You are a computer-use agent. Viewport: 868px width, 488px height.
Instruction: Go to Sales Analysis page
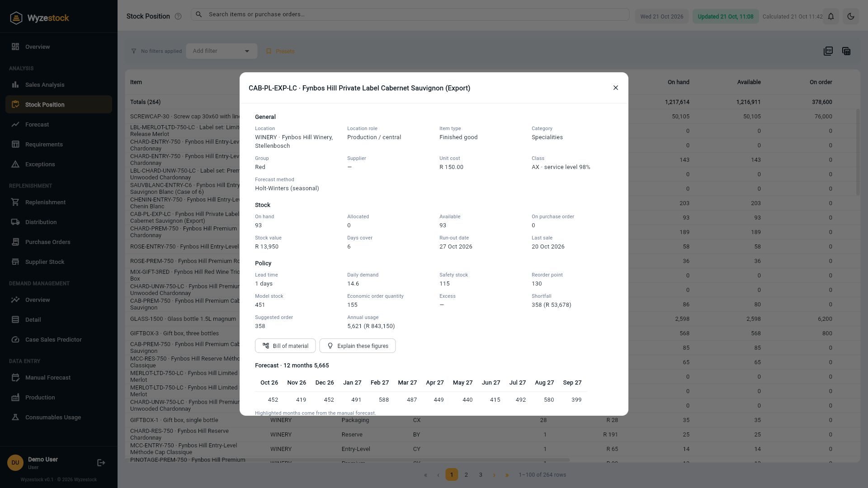(59, 84)
